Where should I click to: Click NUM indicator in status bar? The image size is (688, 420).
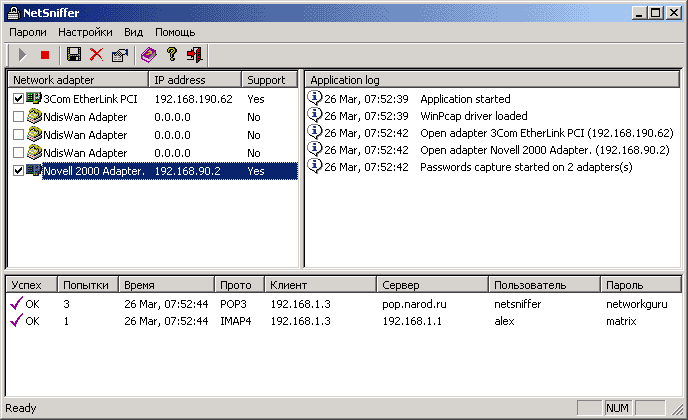point(617,408)
